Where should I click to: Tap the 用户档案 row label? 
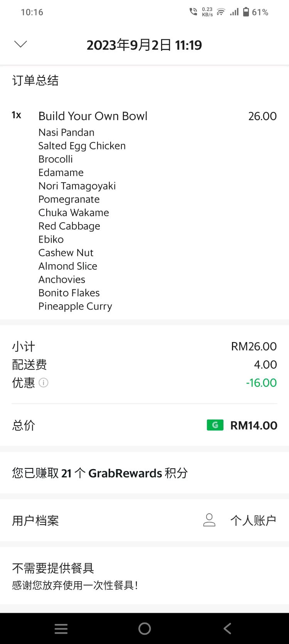click(x=35, y=520)
